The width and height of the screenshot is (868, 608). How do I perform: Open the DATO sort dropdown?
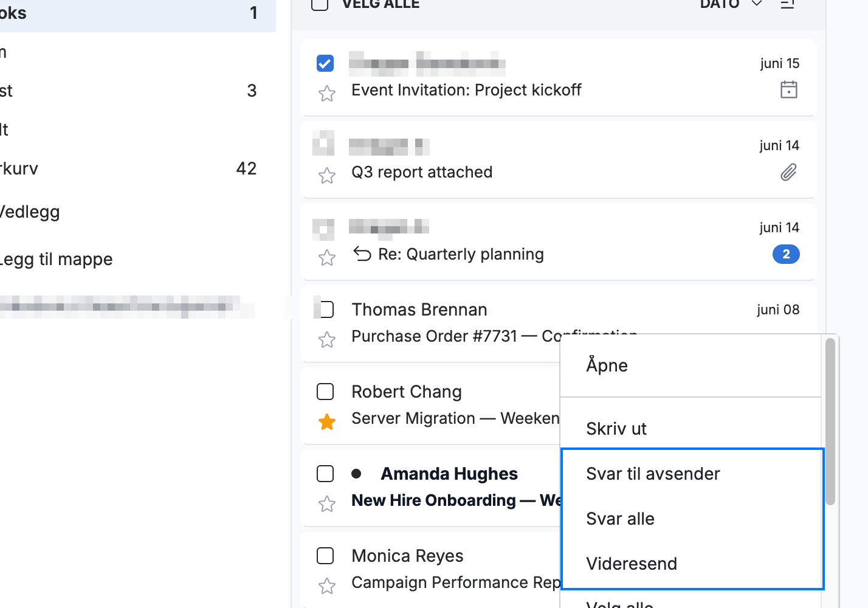(731, 4)
